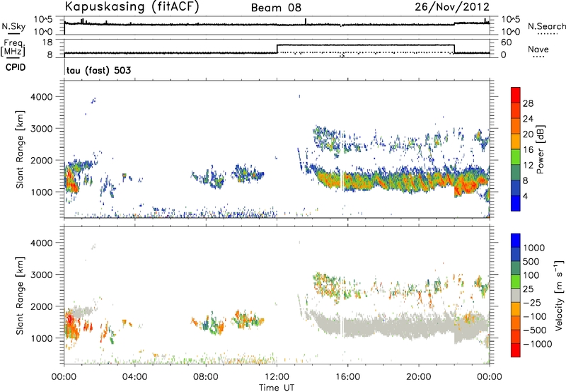Click the 'Kapuskasing (fitACF)' title text
This screenshot has height=392, width=566.
[x=132, y=6]
